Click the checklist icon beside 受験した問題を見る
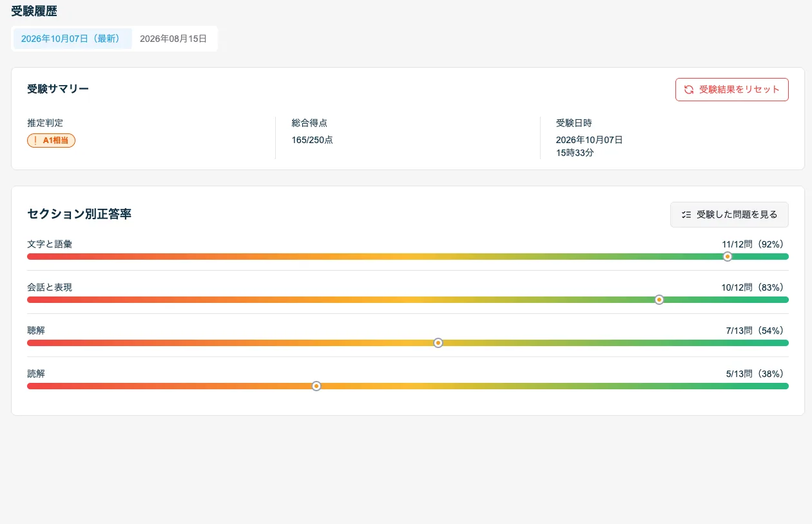The image size is (812, 524). pyautogui.click(x=686, y=215)
